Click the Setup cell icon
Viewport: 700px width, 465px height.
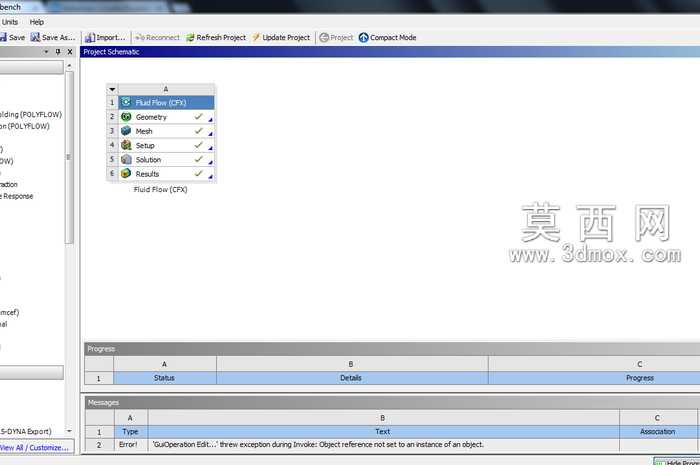pos(126,145)
